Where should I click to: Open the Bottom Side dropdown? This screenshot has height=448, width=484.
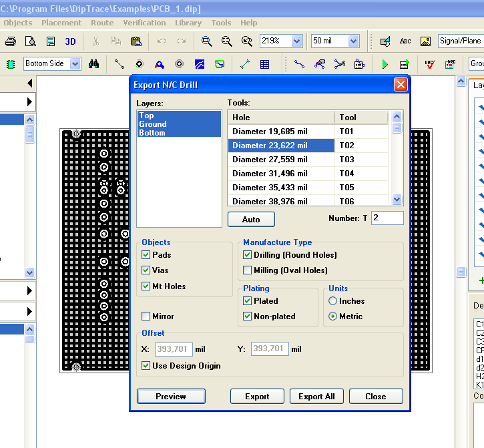pos(75,64)
